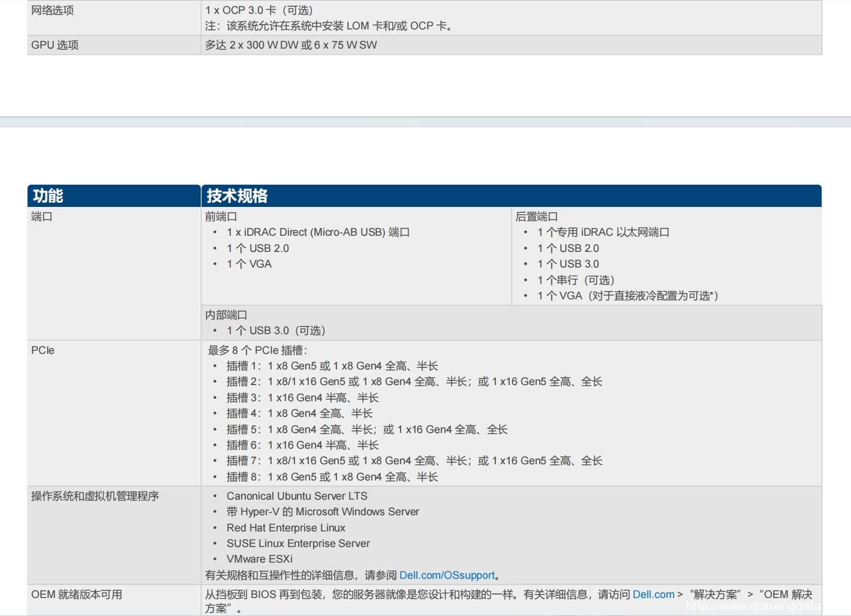Open the Dell.com/OSsupport link
This screenshot has width=851, height=616.
tap(447, 575)
